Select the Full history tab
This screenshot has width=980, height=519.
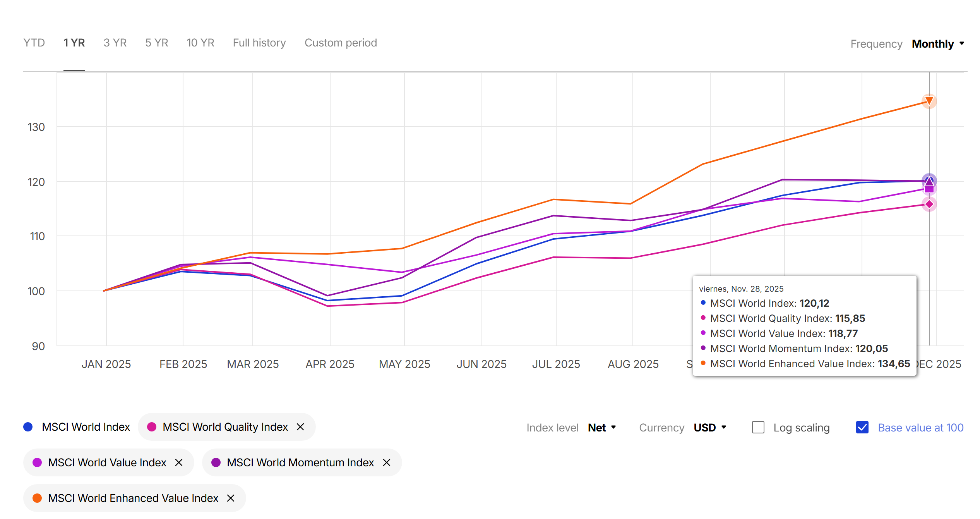click(x=259, y=43)
